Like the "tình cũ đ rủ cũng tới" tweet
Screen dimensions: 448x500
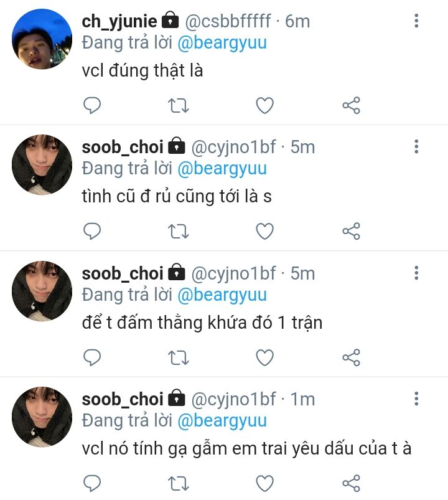point(265,231)
